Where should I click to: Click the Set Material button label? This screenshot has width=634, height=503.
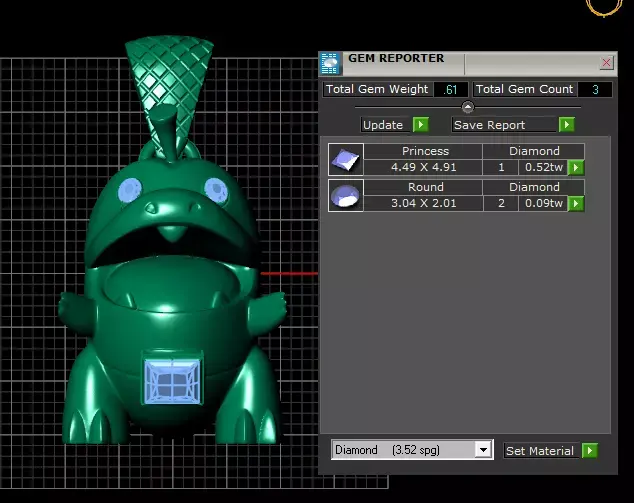point(540,451)
